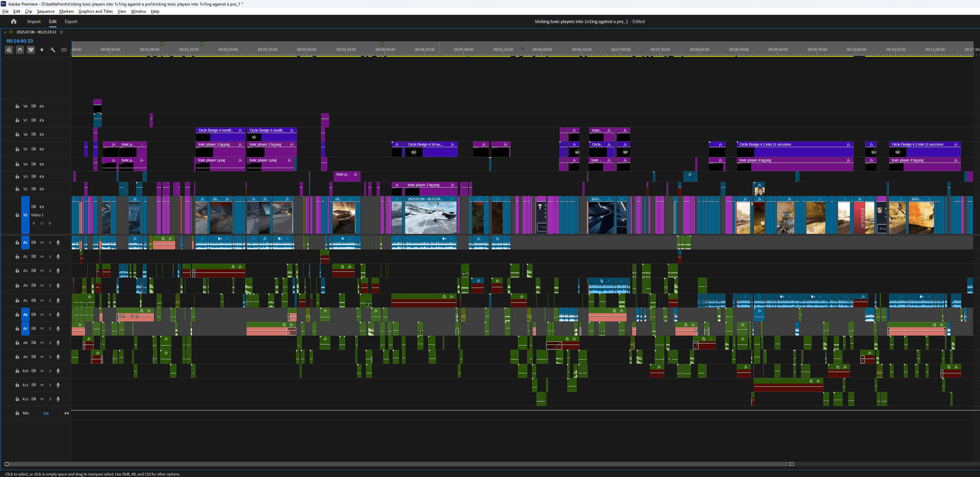Grab the left zoom scrollbar handle

tap(6, 464)
